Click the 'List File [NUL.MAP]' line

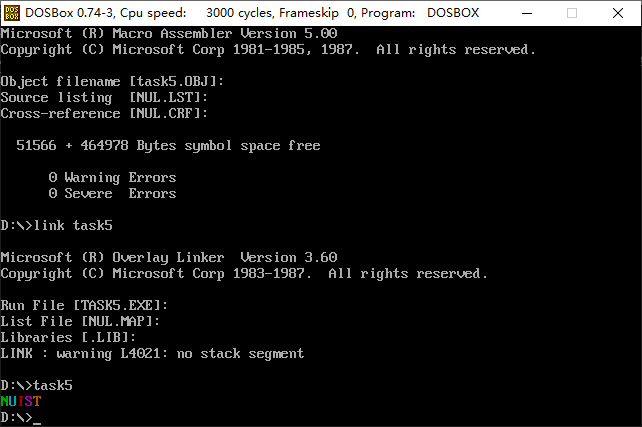tap(80, 321)
